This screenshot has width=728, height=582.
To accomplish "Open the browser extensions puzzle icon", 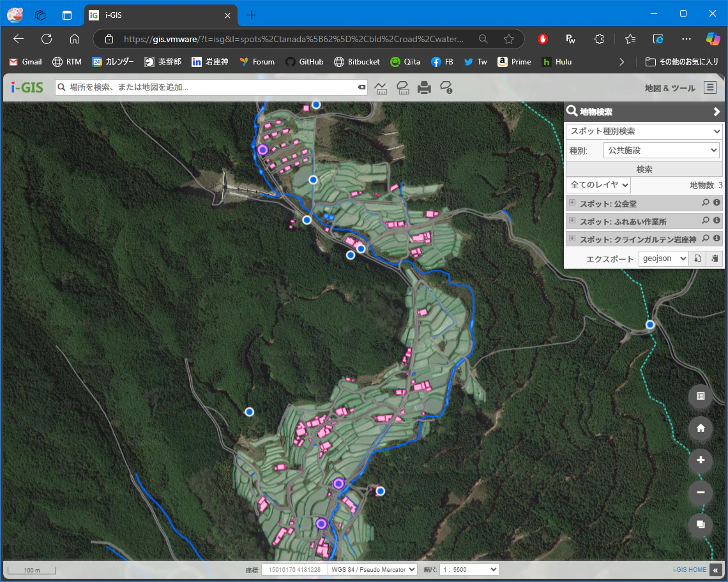I will (x=599, y=39).
